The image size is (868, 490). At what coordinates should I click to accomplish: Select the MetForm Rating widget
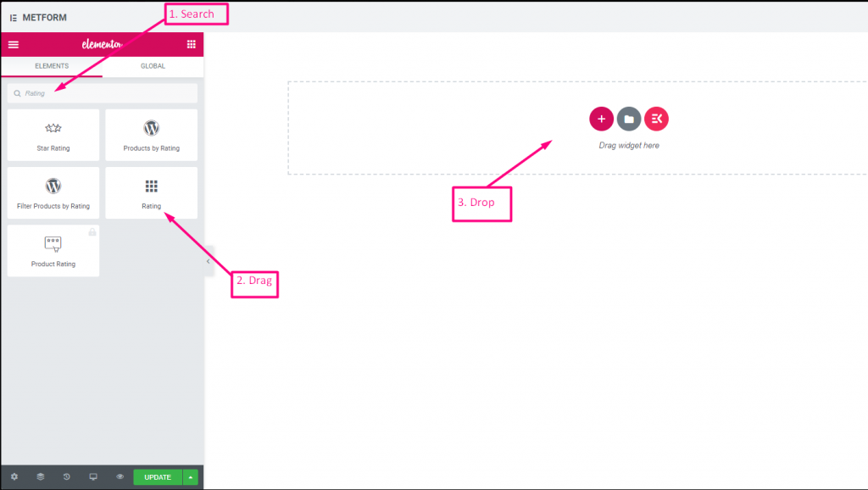point(151,192)
